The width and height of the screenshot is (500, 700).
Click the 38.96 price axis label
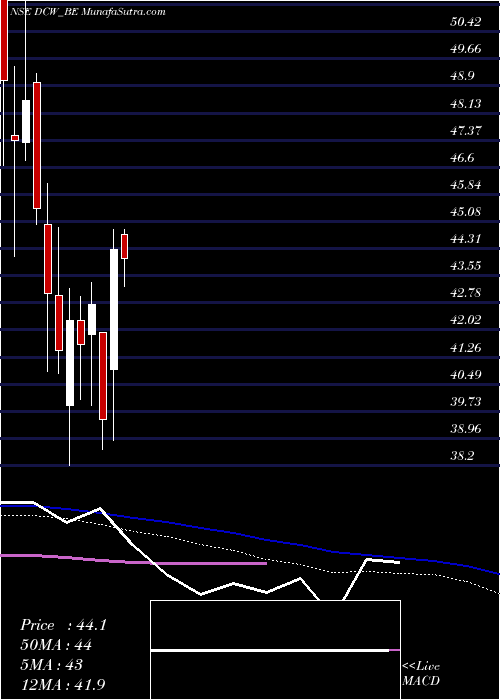(x=466, y=429)
